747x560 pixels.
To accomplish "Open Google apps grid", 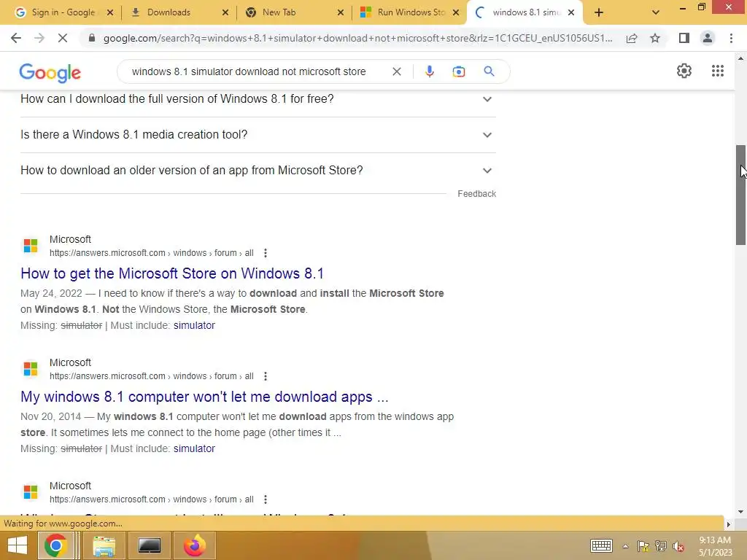I will coord(718,71).
